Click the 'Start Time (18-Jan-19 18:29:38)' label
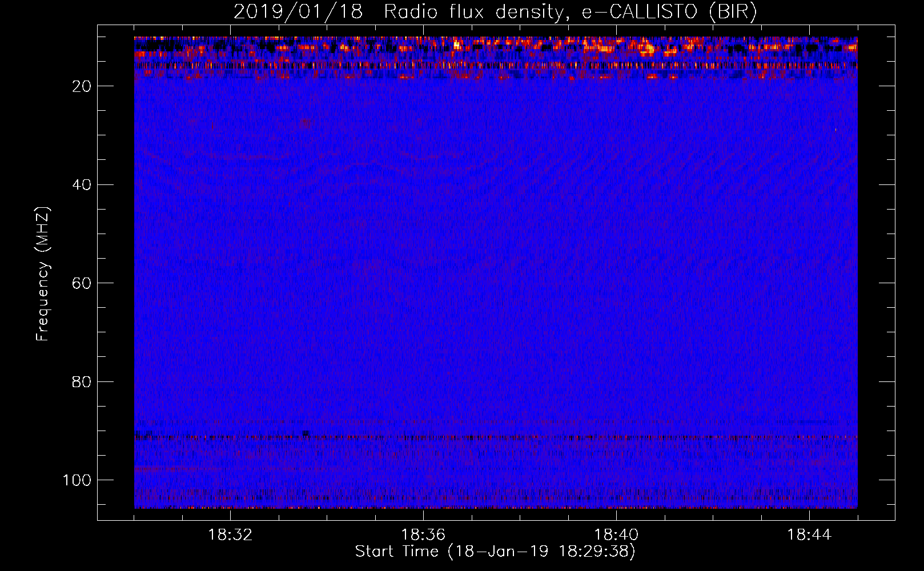This screenshot has height=571, width=924. click(495, 552)
